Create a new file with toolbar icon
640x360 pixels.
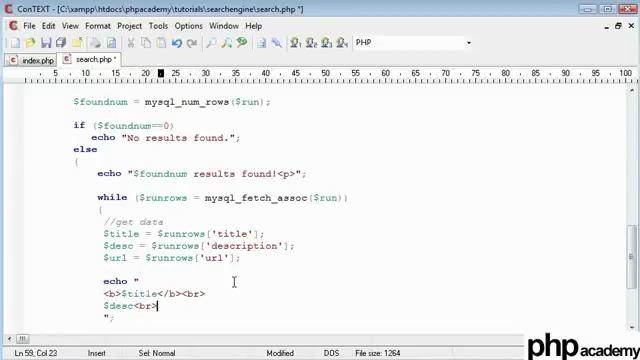pyautogui.click(x=15, y=42)
